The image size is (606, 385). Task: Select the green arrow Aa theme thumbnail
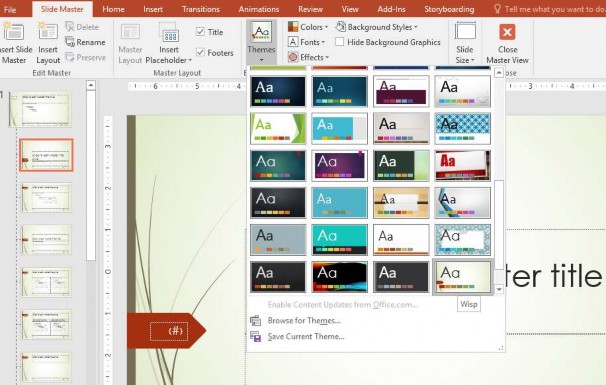click(278, 128)
